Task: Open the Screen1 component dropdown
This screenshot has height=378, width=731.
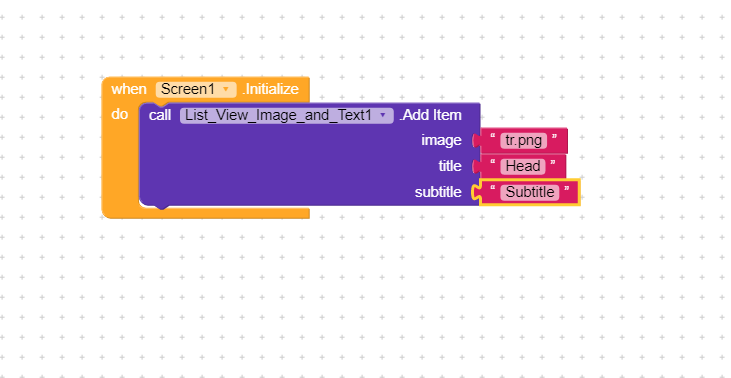Action: click(x=196, y=89)
